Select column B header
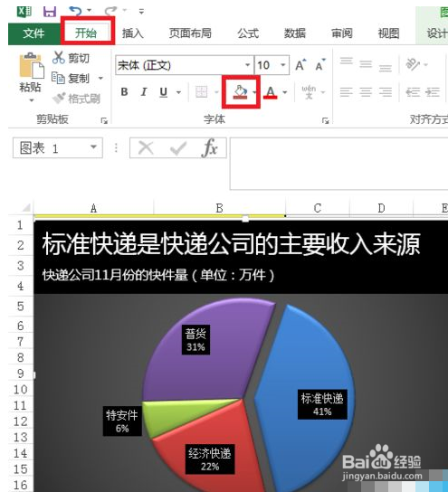The width and height of the screenshot is (448, 492). click(219, 208)
